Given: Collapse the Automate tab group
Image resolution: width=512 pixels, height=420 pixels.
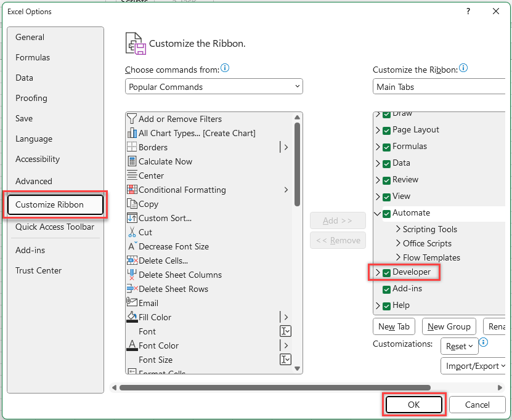Looking at the screenshot, I should click(378, 213).
